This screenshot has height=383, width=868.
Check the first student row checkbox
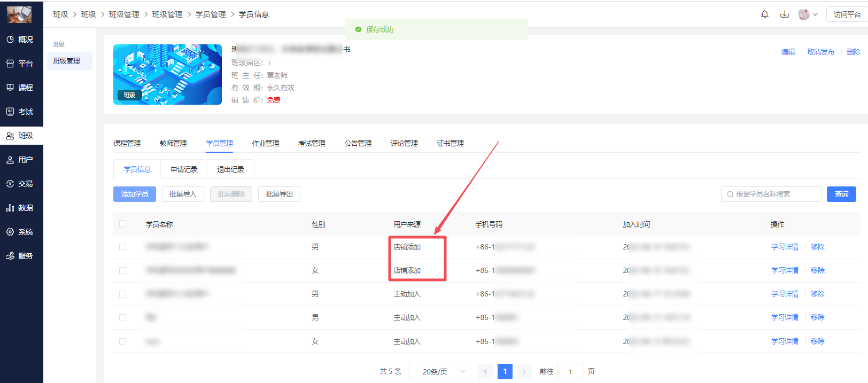(123, 247)
